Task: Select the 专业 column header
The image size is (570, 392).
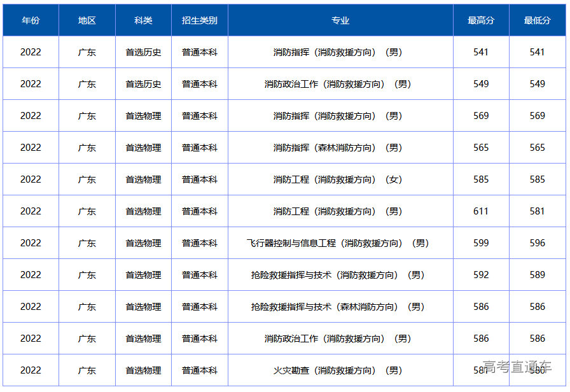Action: [340, 20]
